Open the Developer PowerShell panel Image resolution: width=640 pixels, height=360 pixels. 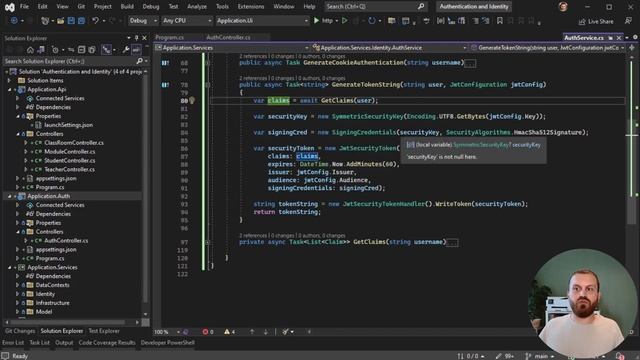click(x=168, y=342)
